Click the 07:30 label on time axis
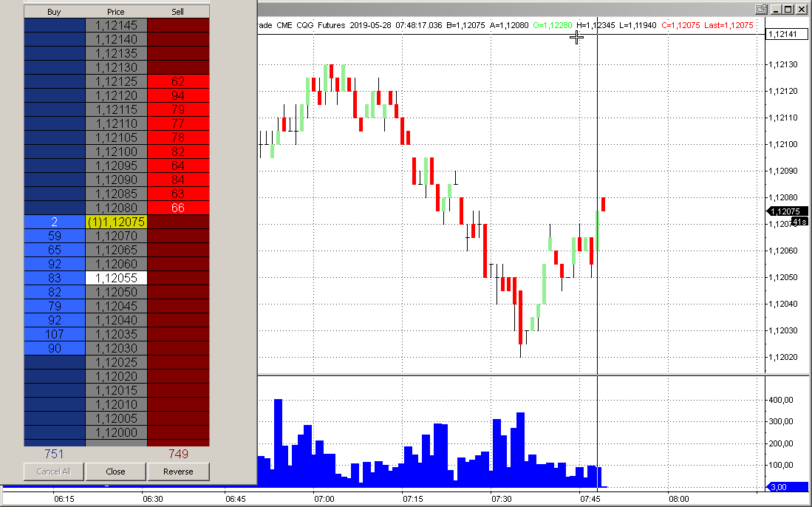This screenshot has width=812, height=507. [x=501, y=499]
